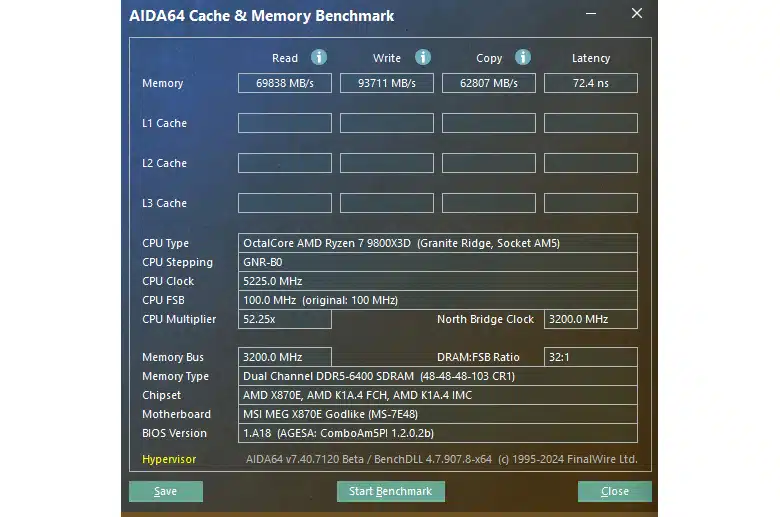Click the North Bridge Clock value 3200.0 MHz
The image size is (780, 517).
coord(590,319)
